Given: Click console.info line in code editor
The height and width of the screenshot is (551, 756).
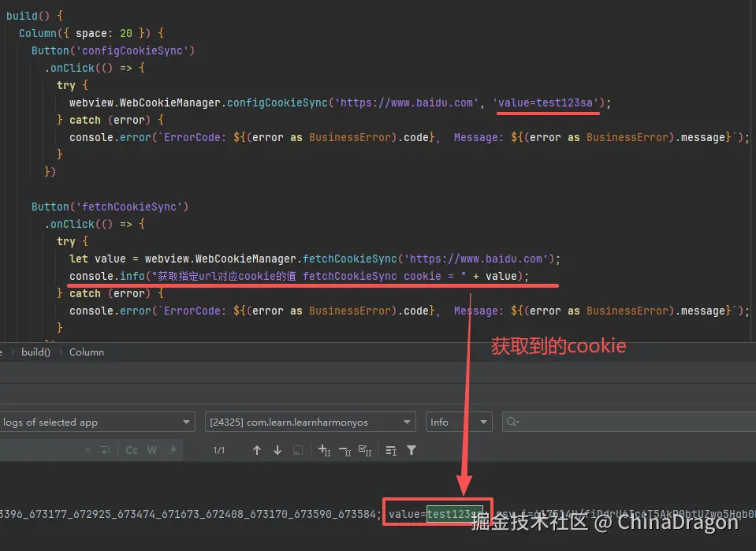Looking at the screenshot, I should click(x=299, y=276).
